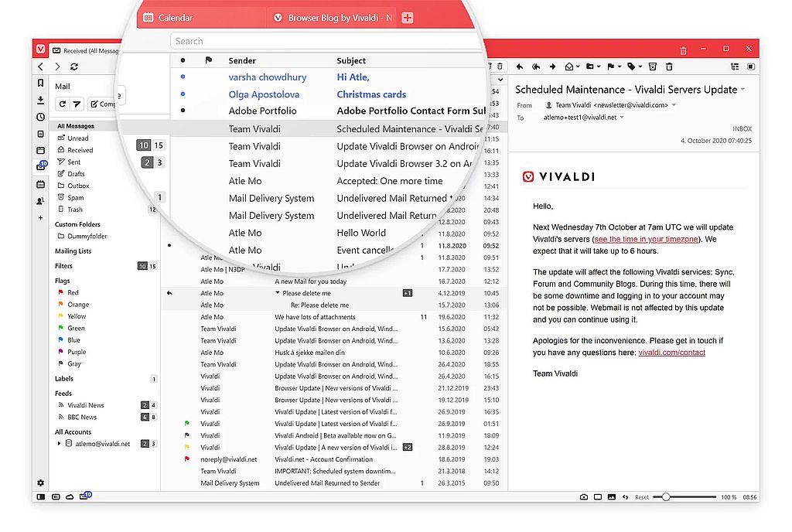Open the History clock panel icon
This screenshot has height=532, width=792.
[40, 117]
